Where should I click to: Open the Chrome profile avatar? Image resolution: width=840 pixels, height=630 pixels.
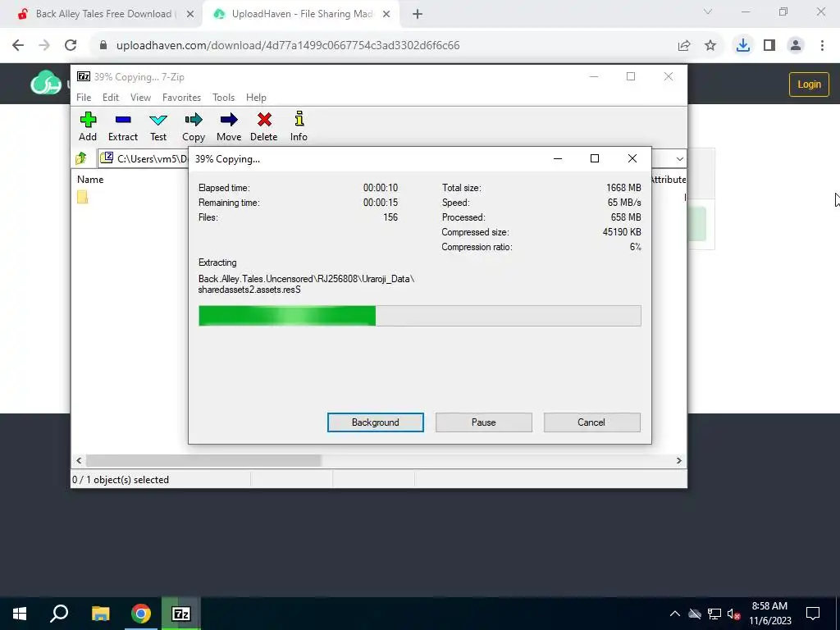[x=796, y=45]
